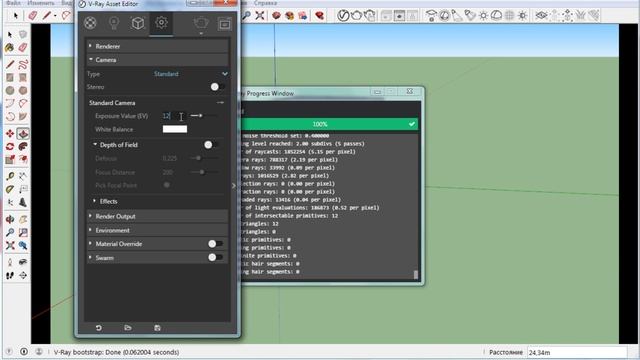Viewport: 640px width, 360px height.
Task: Open the camera Type dropdown showing Standard
Action: (x=191, y=74)
